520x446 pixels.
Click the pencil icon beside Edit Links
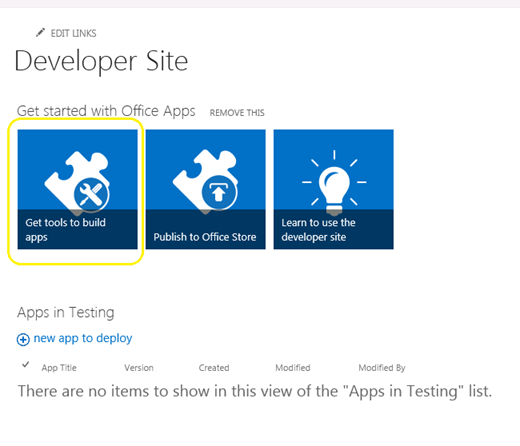[40, 33]
